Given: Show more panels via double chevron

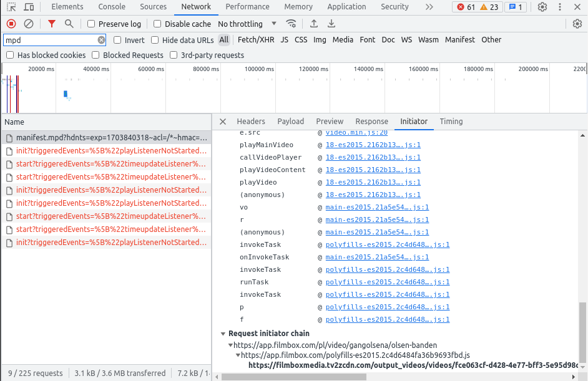Looking at the screenshot, I should click(x=429, y=7).
